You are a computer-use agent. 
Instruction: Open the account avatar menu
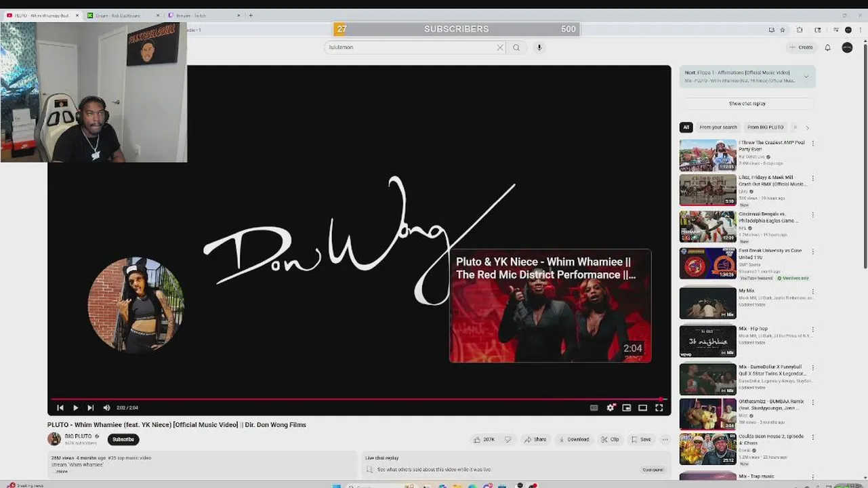pyautogui.click(x=847, y=47)
